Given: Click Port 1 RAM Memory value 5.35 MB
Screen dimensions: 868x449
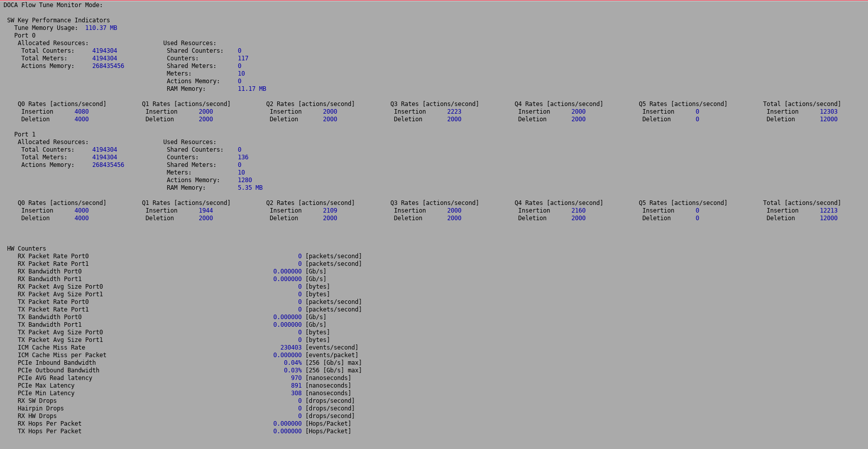Looking at the screenshot, I should (x=250, y=188).
